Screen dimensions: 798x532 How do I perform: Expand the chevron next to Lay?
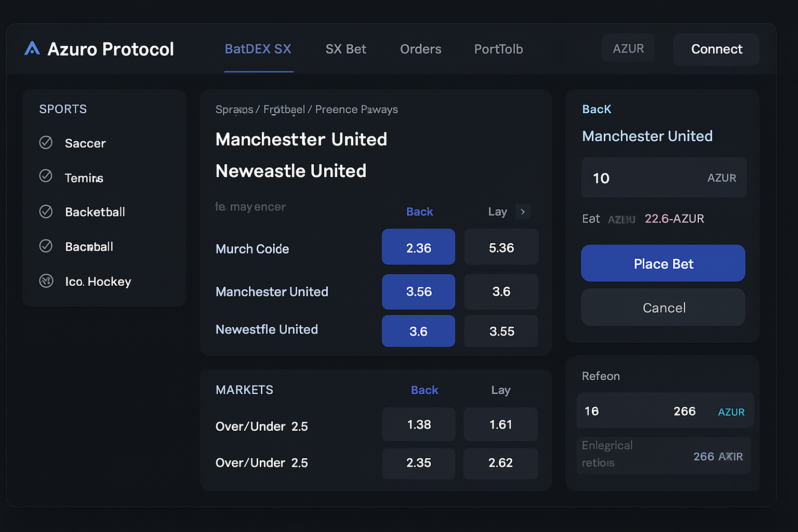coord(523,212)
